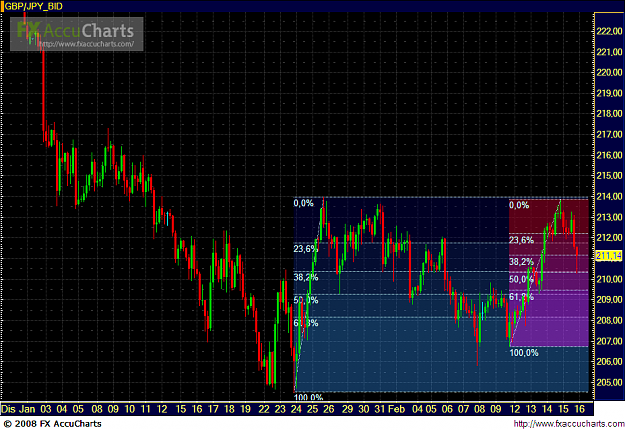Select the highlighted current price 211,14
Screen dimensions: 625x430
609,255
